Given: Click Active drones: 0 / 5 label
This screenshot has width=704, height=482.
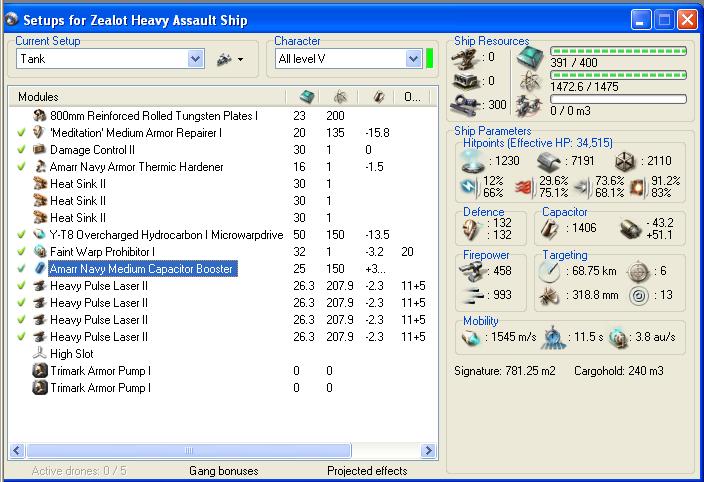Looking at the screenshot, I should 79,471.
